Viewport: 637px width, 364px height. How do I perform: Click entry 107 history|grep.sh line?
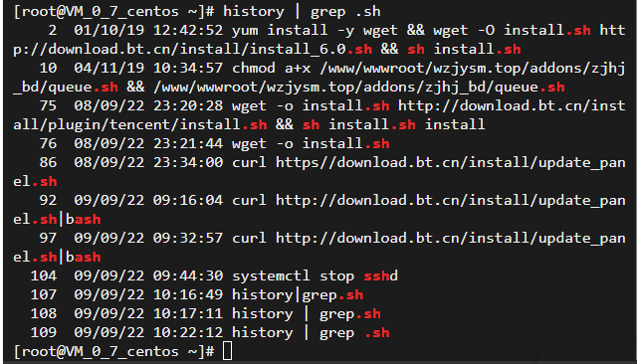(197, 294)
